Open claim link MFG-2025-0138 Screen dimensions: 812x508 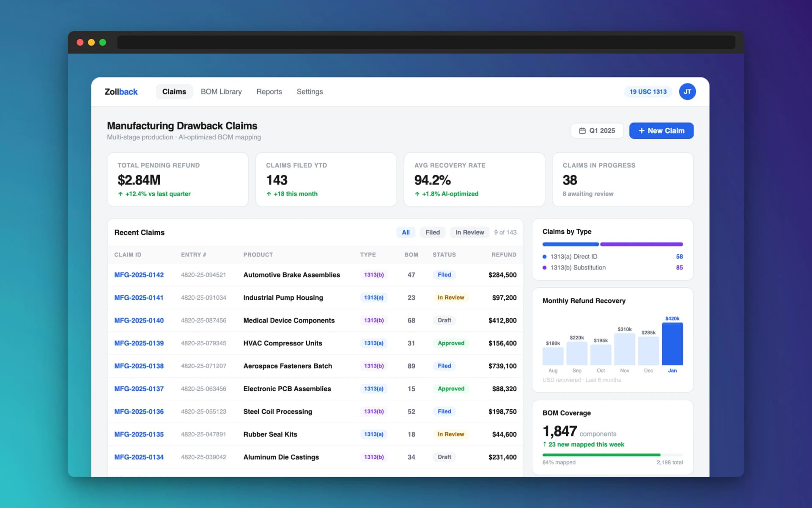coord(139,366)
